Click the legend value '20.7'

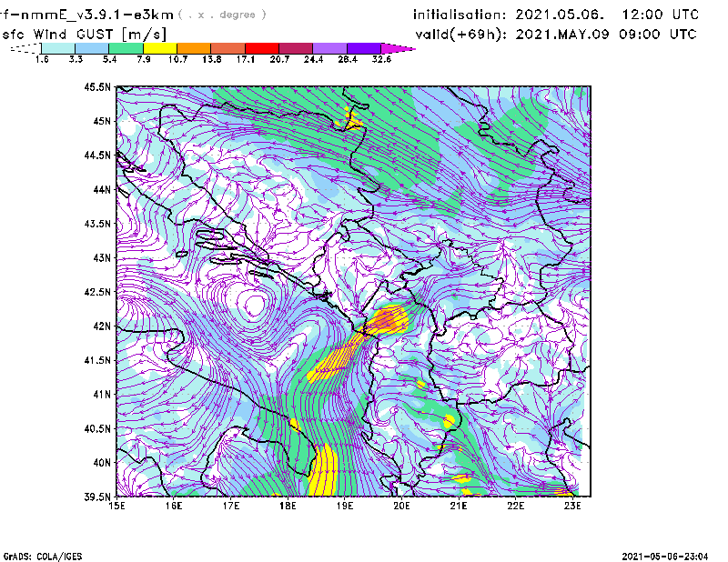tap(279, 59)
